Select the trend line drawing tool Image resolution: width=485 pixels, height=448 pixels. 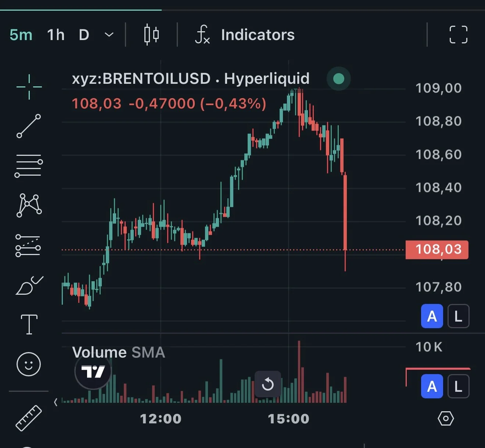[x=29, y=126]
